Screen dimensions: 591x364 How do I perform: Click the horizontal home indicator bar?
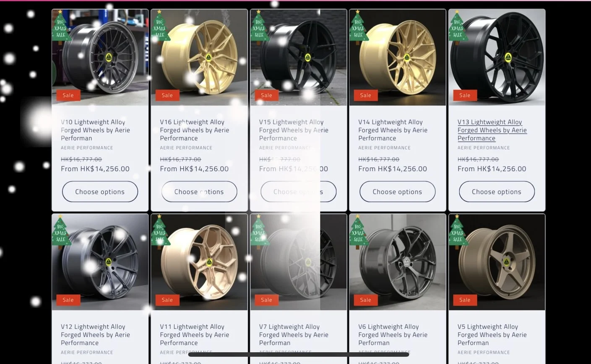coord(299,355)
